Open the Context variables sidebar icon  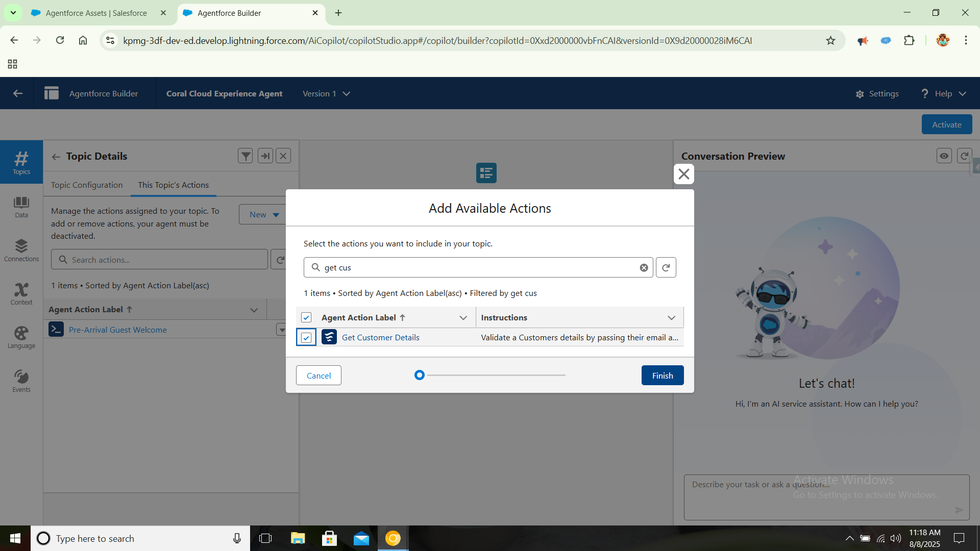(x=21, y=294)
